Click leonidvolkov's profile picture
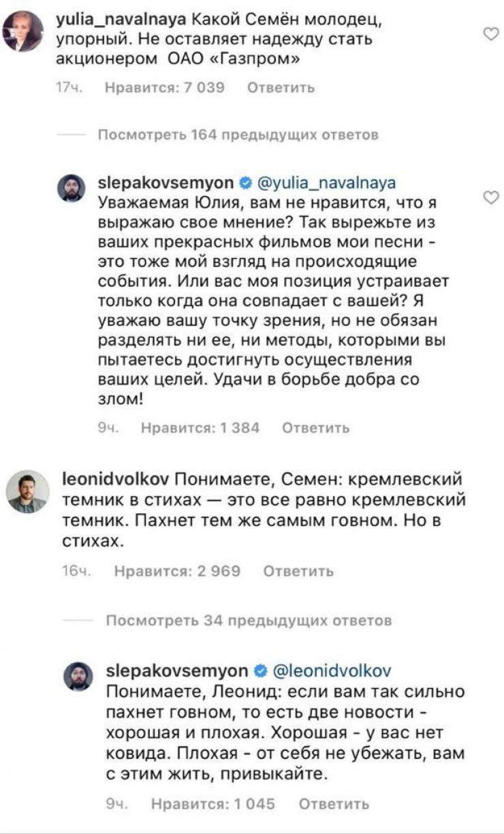 point(27,491)
